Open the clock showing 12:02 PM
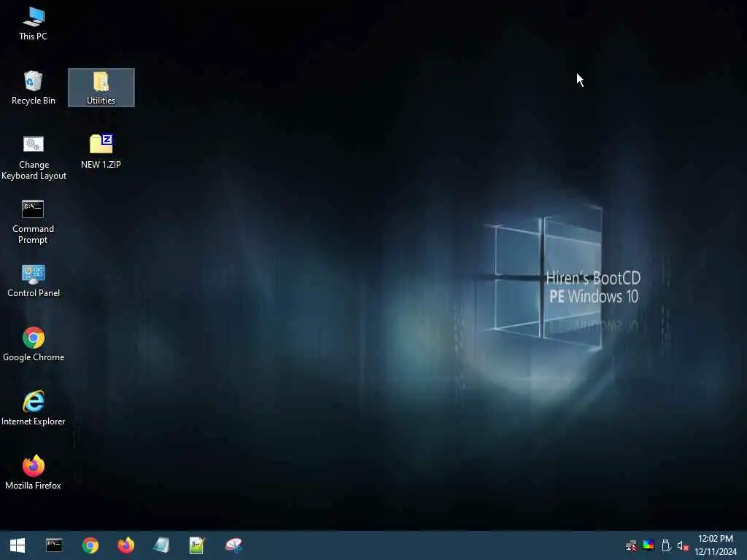Image resolution: width=747 pixels, height=560 pixels. (716, 545)
